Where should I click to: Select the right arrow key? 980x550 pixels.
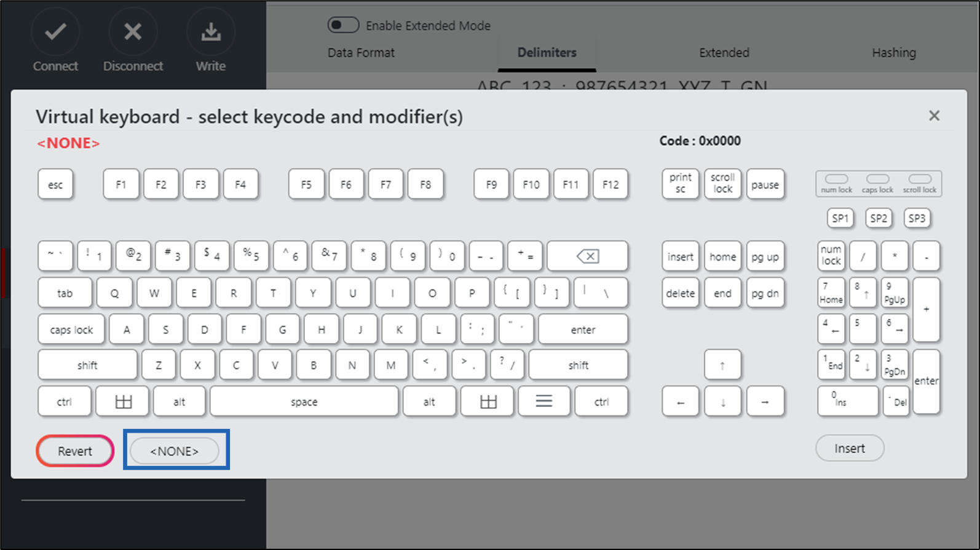point(765,402)
